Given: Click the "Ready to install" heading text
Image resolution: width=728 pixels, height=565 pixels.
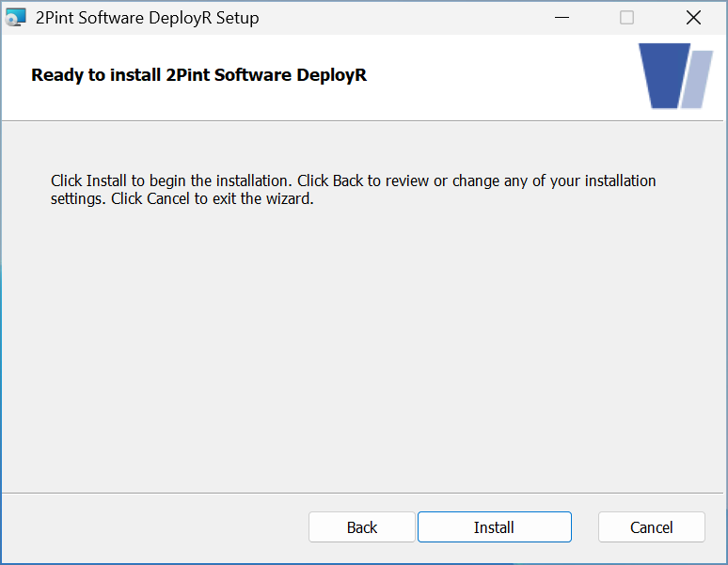Looking at the screenshot, I should [96, 75].
